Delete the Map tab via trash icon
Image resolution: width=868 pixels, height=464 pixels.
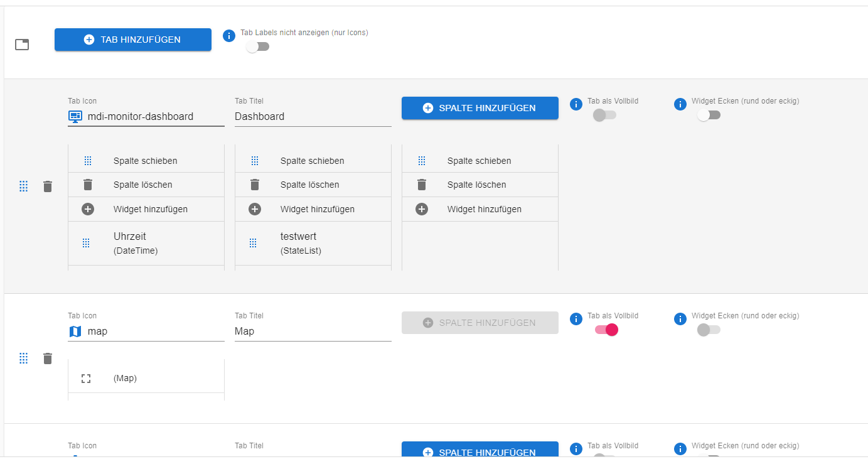tap(48, 359)
